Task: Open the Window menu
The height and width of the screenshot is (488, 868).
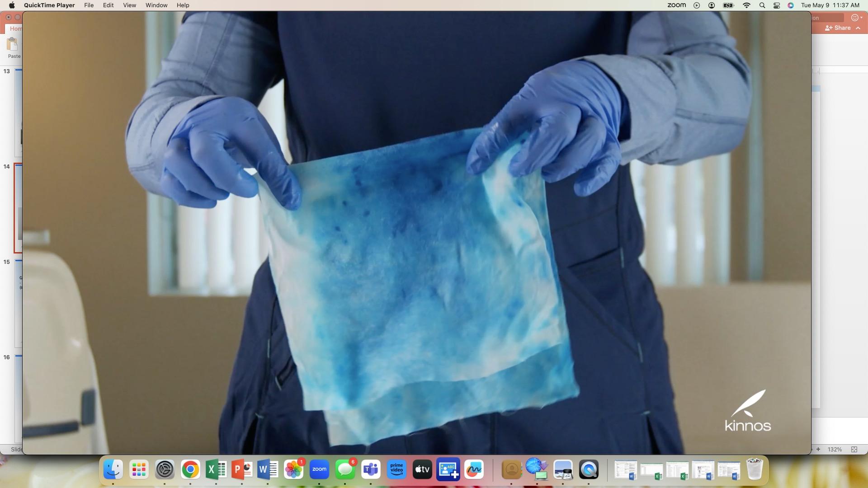Action: (x=156, y=5)
